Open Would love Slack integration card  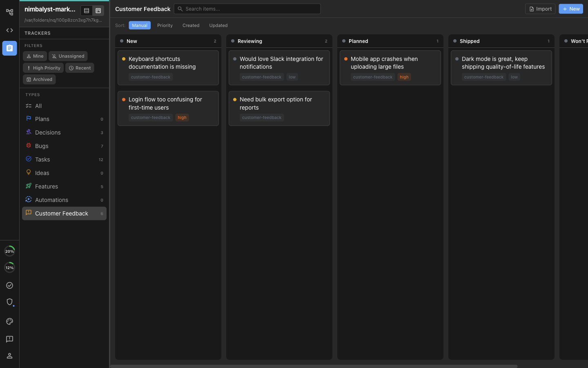(279, 68)
